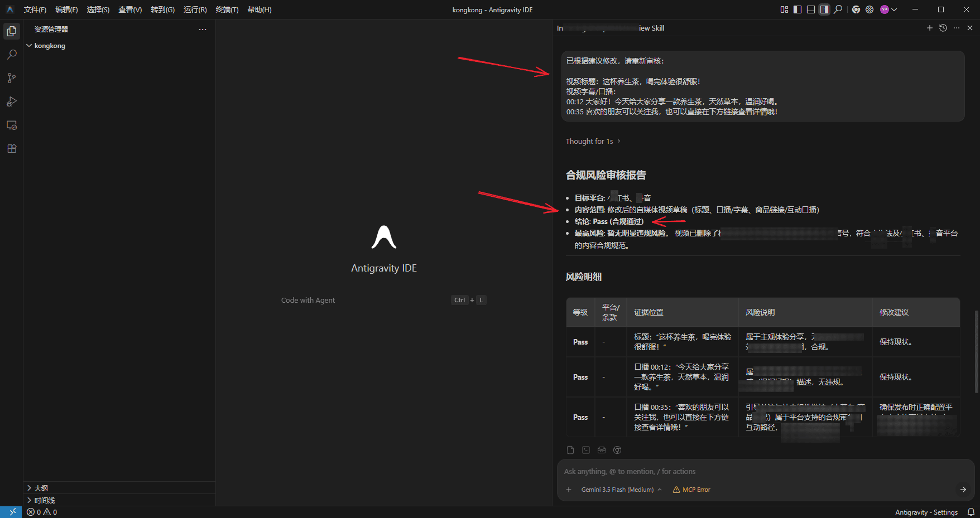
Task: Click the MCP Error warning
Action: pos(691,490)
